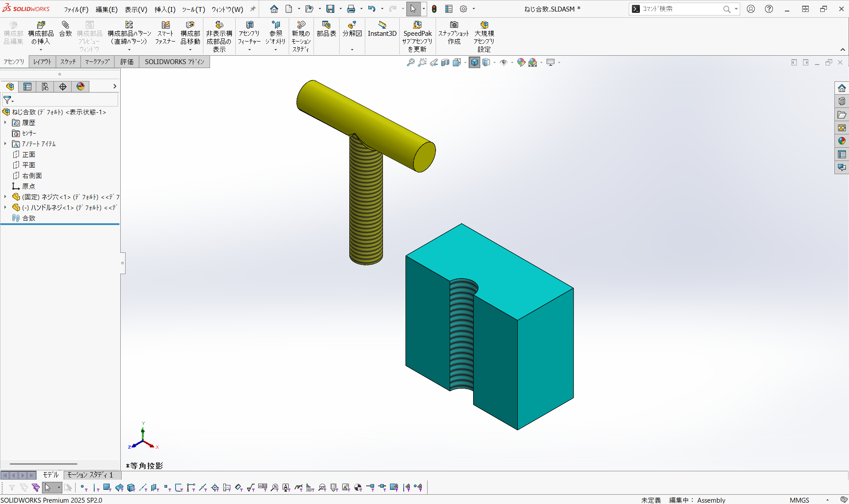Switch to the スケッチ ribbon tab
Image resolution: width=849 pixels, height=504 pixels.
tap(68, 62)
